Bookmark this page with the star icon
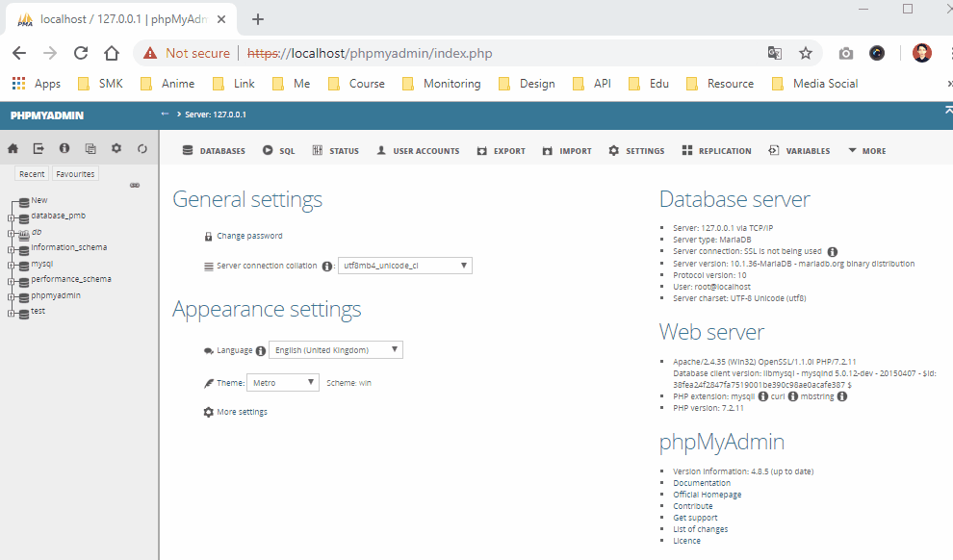The height and width of the screenshot is (560, 953). [806, 53]
